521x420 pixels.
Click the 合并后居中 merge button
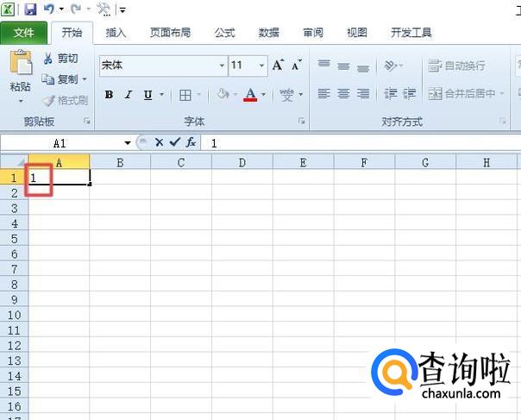[463, 94]
